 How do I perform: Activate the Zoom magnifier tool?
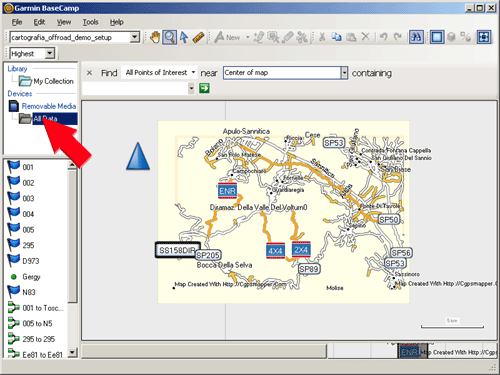169,37
